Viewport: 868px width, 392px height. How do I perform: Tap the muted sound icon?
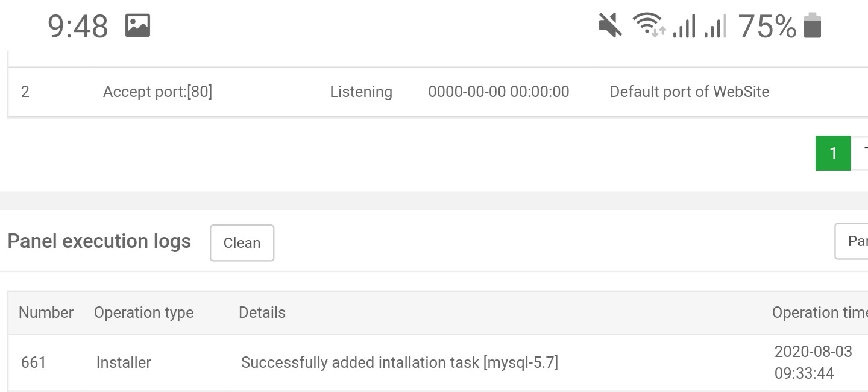coord(610,26)
